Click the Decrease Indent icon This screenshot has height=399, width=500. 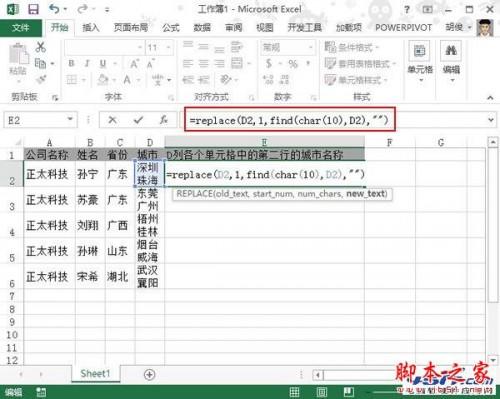(188, 80)
